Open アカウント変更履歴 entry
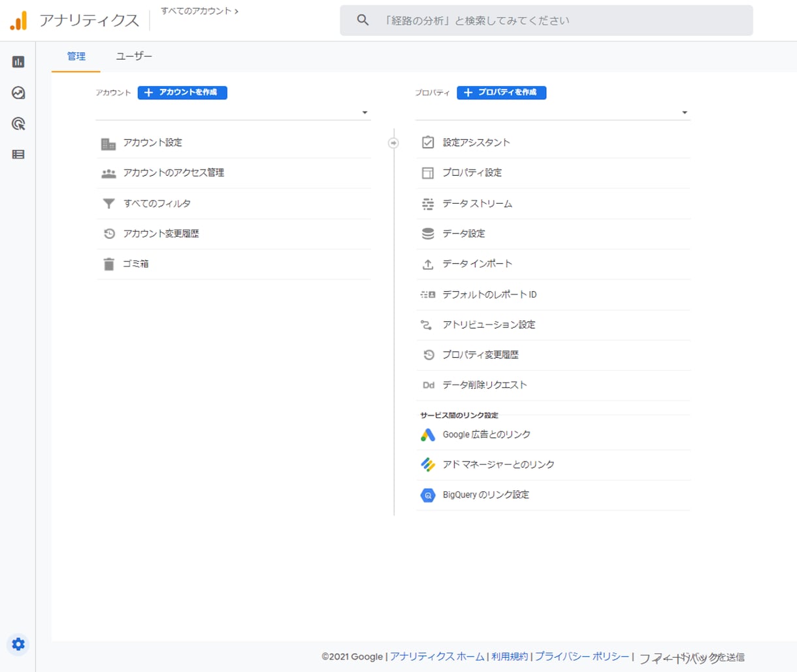The width and height of the screenshot is (797, 672). coord(233,234)
